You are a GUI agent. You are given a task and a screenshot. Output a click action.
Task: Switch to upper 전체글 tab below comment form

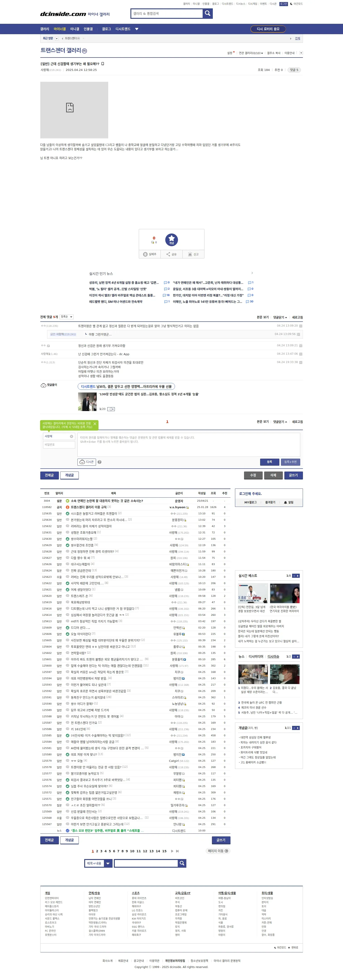(x=49, y=475)
